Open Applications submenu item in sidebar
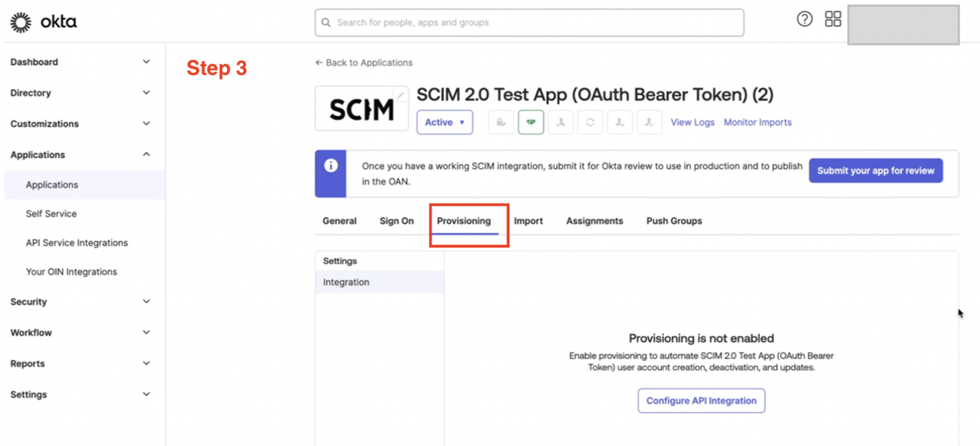Image resolution: width=980 pixels, height=446 pixels. tap(85, 185)
